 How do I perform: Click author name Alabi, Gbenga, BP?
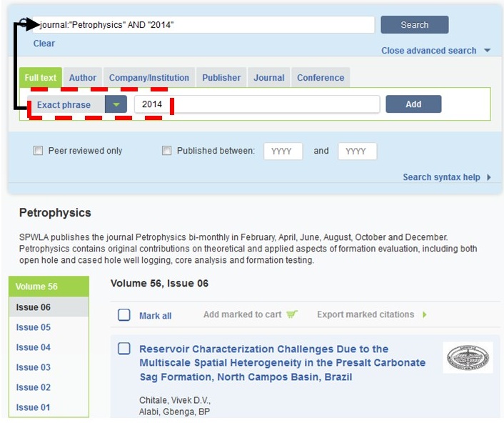(174, 412)
